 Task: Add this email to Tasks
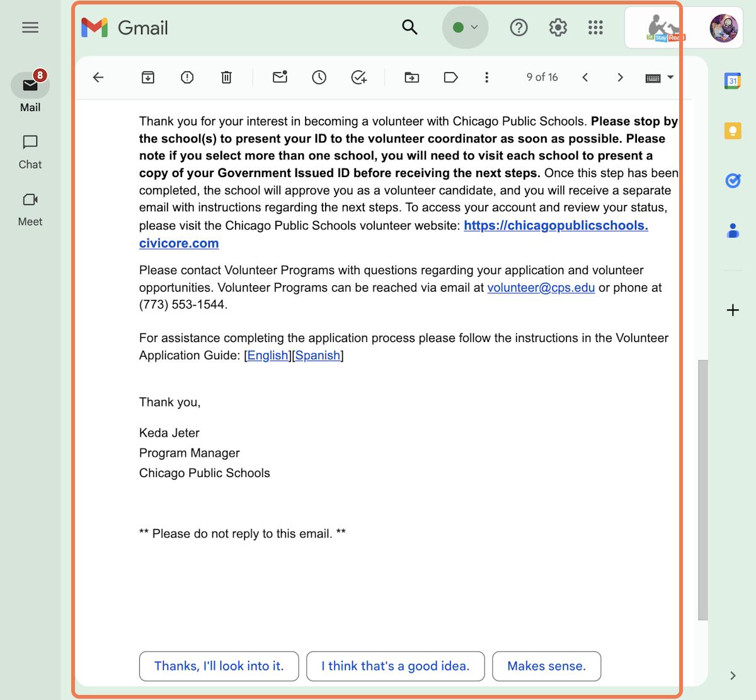tap(358, 77)
